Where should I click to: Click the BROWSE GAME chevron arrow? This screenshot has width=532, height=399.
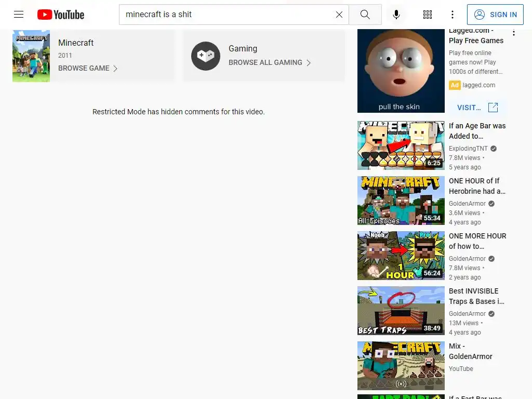[x=115, y=69]
